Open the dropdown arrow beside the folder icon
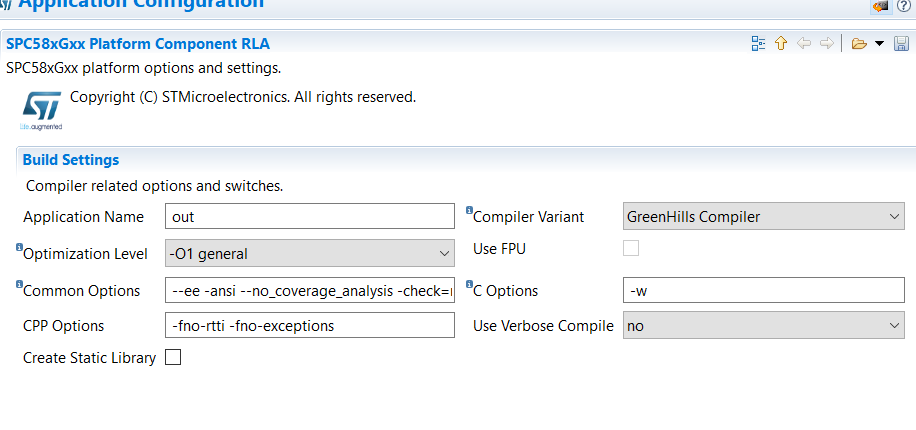Image resolution: width=916 pixels, height=430 pixels. click(x=879, y=44)
